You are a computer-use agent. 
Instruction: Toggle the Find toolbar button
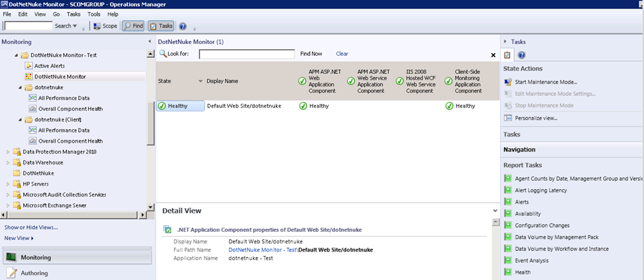click(133, 26)
